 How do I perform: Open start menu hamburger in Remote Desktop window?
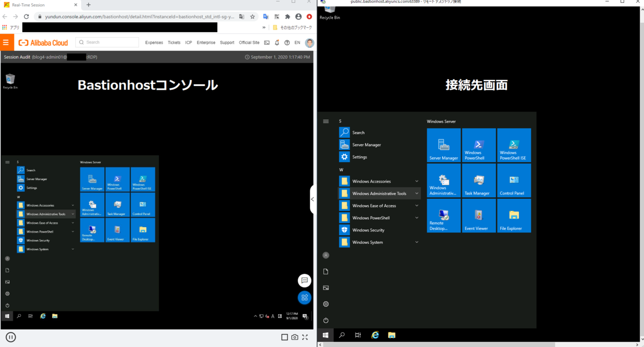click(326, 121)
